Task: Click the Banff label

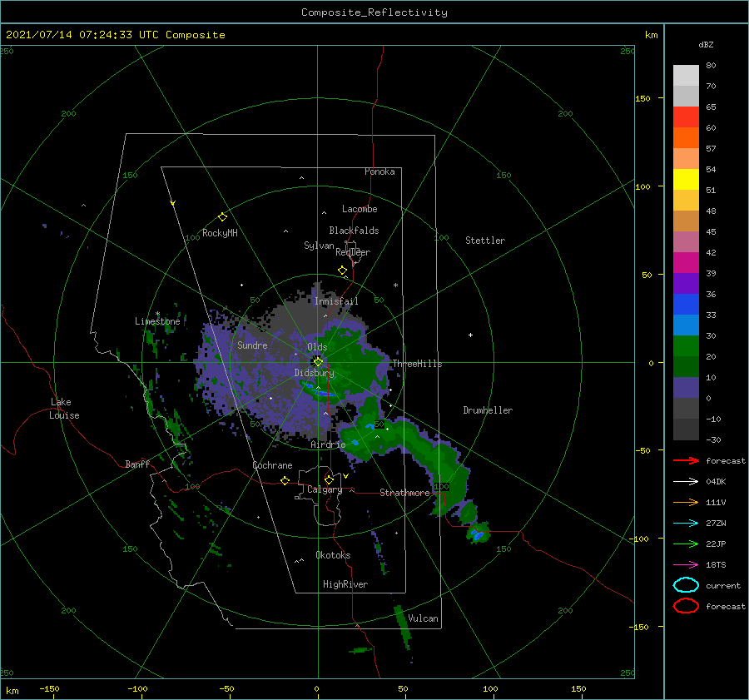Action: 137,464
